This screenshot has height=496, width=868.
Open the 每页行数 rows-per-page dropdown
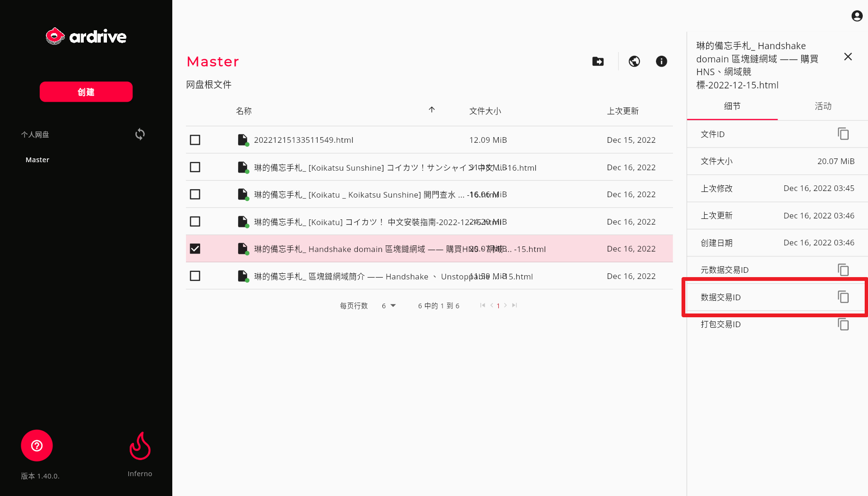click(388, 305)
